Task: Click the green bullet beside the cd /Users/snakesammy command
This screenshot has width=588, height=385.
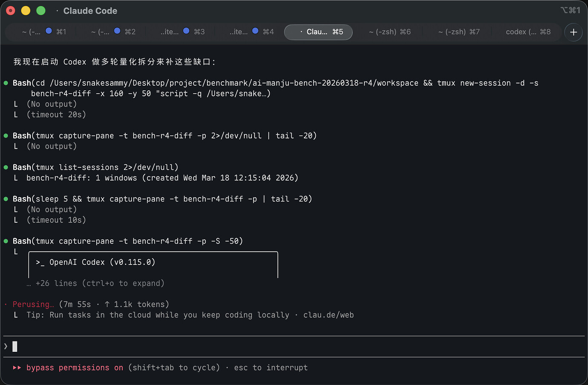Action: click(x=6, y=83)
